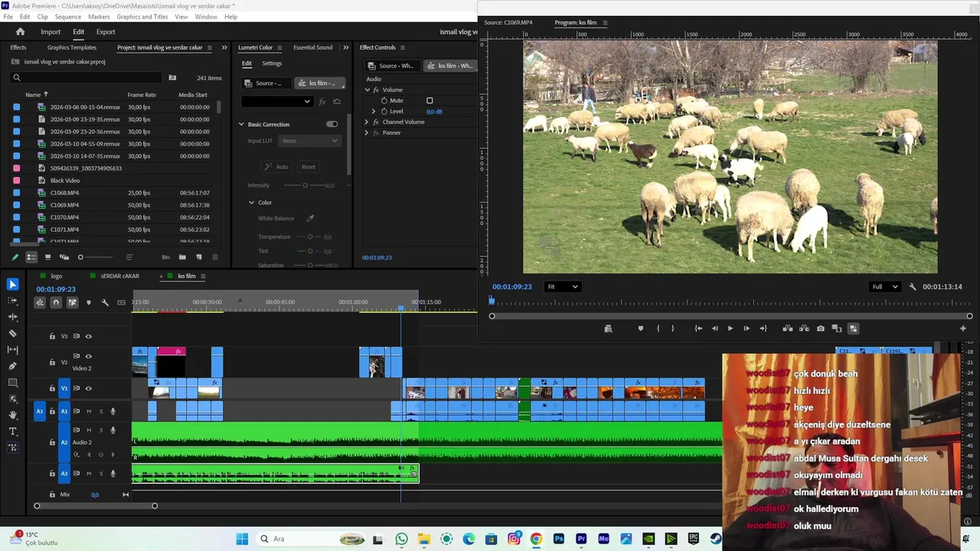This screenshot has width=980, height=551.
Task: Open the File menu
Action: (8, 17)
